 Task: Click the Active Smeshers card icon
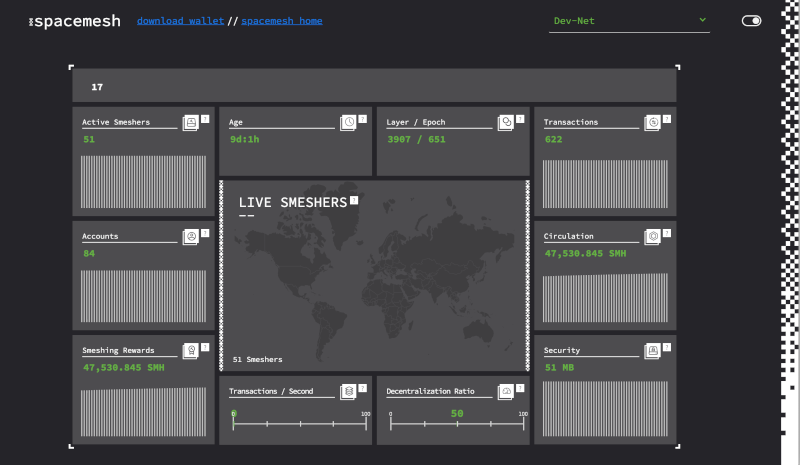coord(190,123)
